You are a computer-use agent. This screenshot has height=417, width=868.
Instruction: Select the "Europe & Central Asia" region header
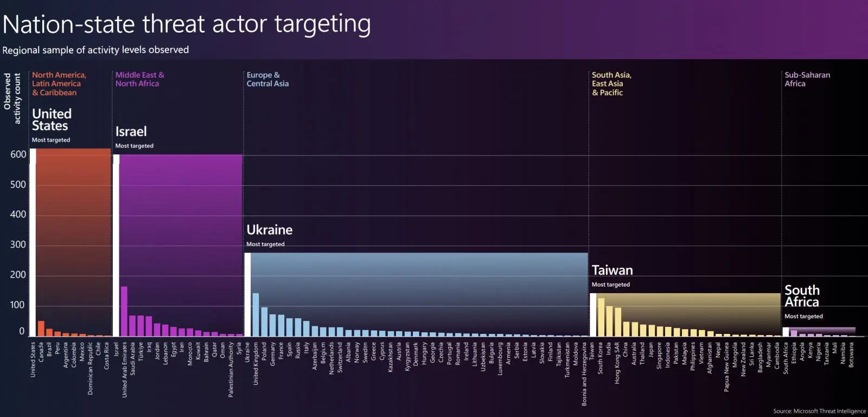coord(267,79)
